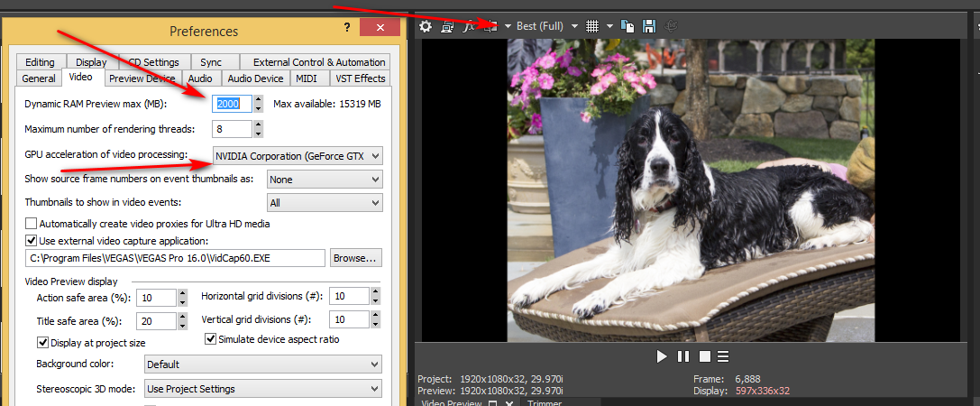Click the VidCap60.EXE path field
This screenshot has height=406, width=980.
pyautogui.click(x=175, y=258)
